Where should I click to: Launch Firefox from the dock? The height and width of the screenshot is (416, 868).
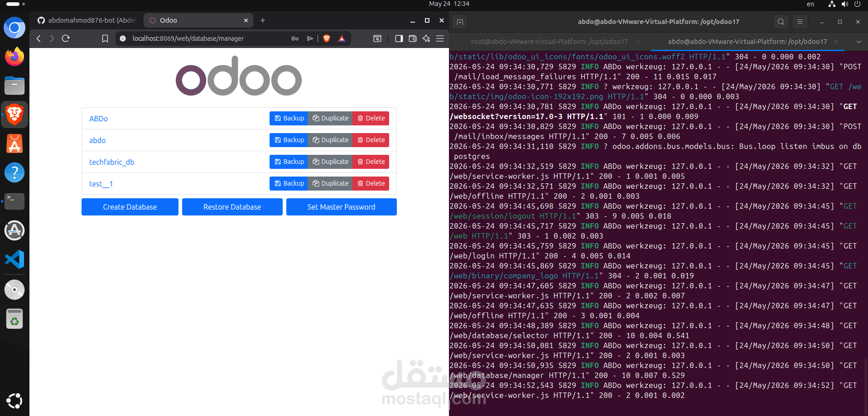tap(14, 57)
